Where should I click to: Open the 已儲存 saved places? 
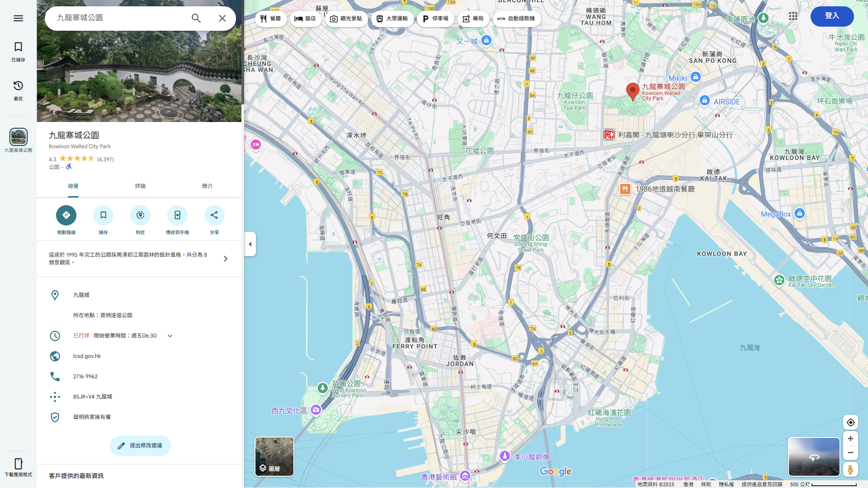[x=18, y=52]
